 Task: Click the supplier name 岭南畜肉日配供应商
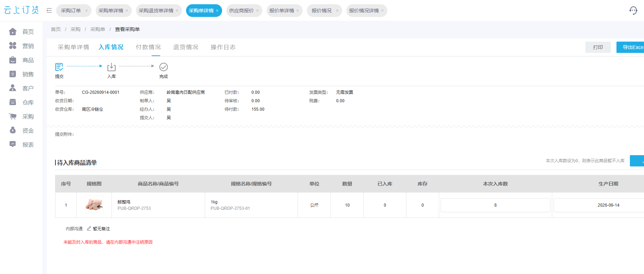[x=186, y=92]
